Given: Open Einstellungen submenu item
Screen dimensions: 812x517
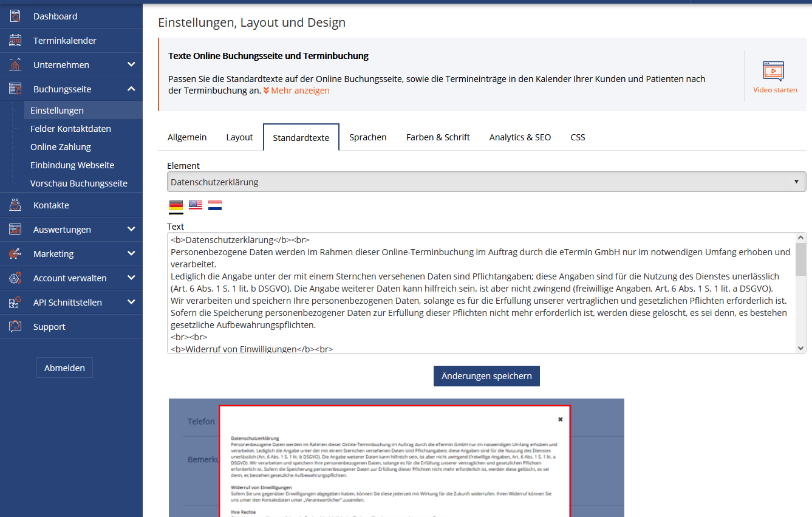Looking at the screenshot, I should click(x=83, y=111).
